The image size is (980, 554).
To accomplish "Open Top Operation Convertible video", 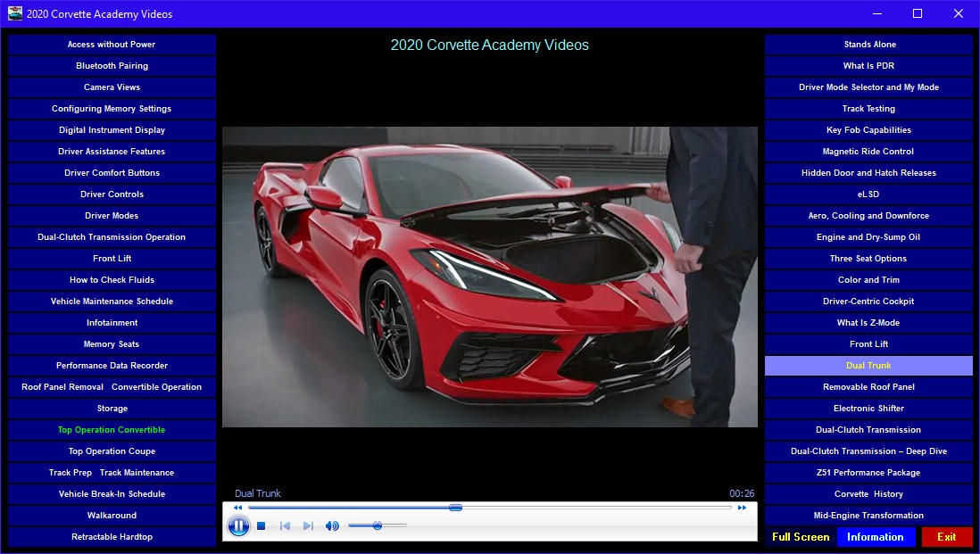I will (112, 430).
